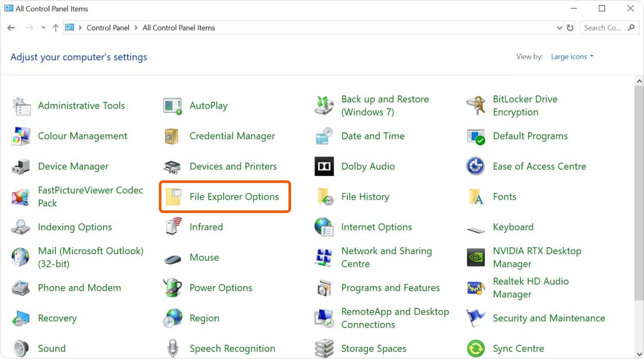Open Credential Manager safe icon
Viewport: 644px width, 359px height.
coord(173,136)
